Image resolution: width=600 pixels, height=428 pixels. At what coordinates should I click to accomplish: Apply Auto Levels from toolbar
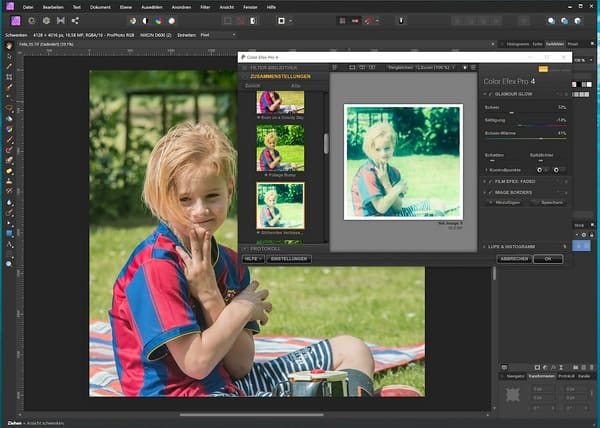132,21
